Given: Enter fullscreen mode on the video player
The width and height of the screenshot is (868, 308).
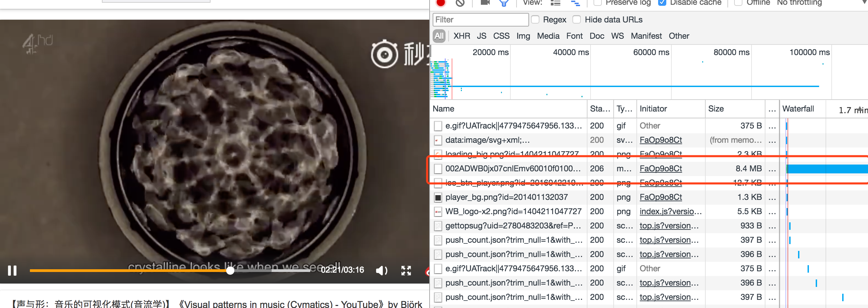Looking at the screenshot, I should (x=406, y=271).
